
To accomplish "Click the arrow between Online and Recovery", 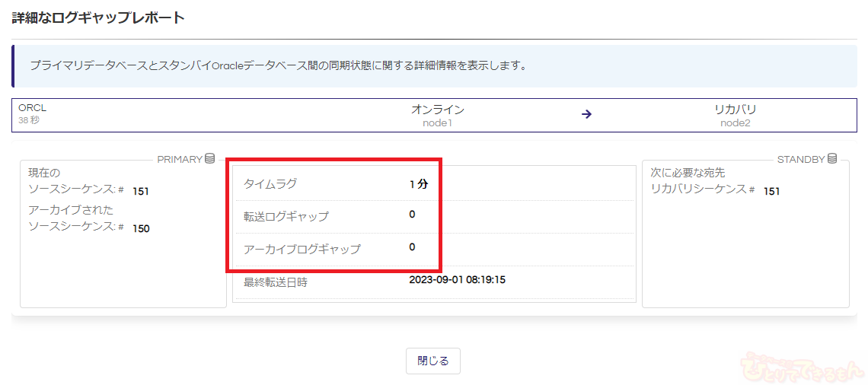I will point(586,115).
